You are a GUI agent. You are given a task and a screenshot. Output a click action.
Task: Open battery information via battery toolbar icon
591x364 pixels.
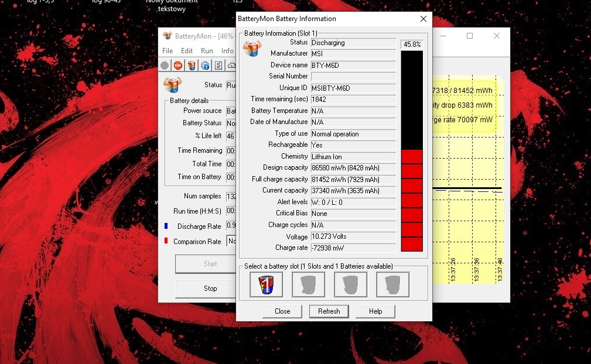pyautogui.click(x=192, y=66)
